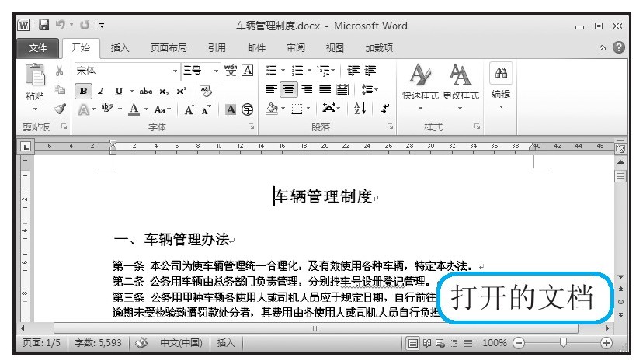The height and width of the screenshot is (364, 643).
Task: Click the Redo icon in title bar
Action: pyautogui.click(x=85, y=26)
